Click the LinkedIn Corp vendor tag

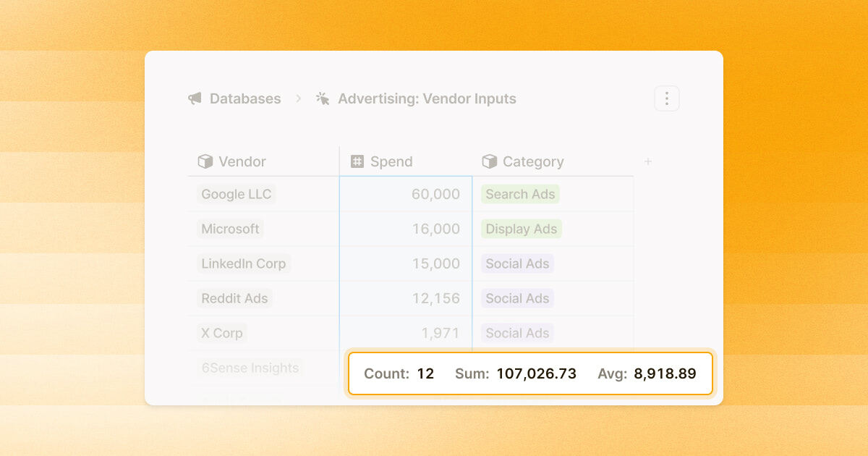coord(244,263)
